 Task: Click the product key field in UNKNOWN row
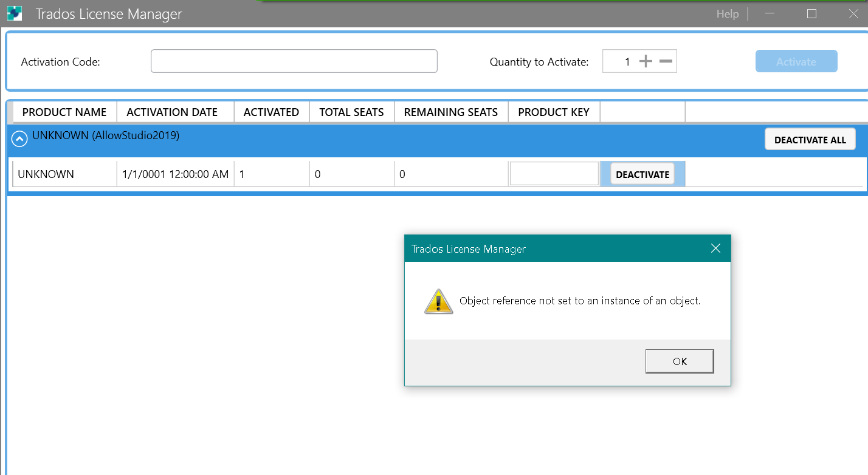(554, 174)
